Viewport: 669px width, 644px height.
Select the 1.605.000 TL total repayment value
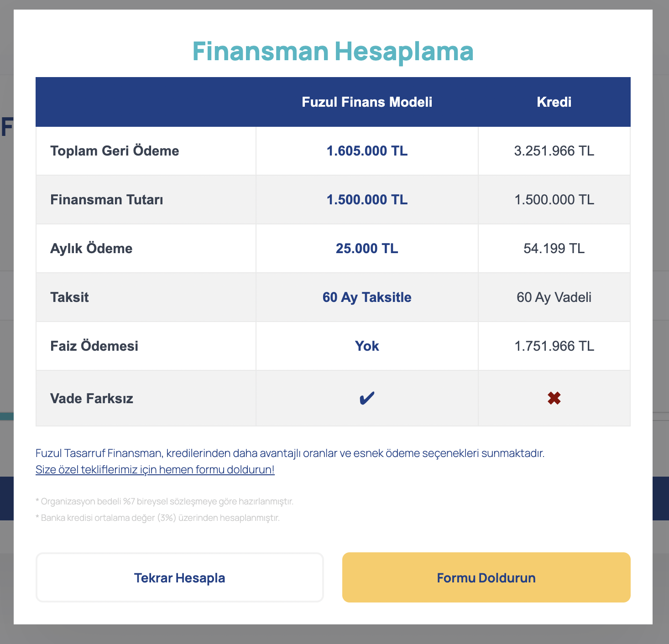367,151
